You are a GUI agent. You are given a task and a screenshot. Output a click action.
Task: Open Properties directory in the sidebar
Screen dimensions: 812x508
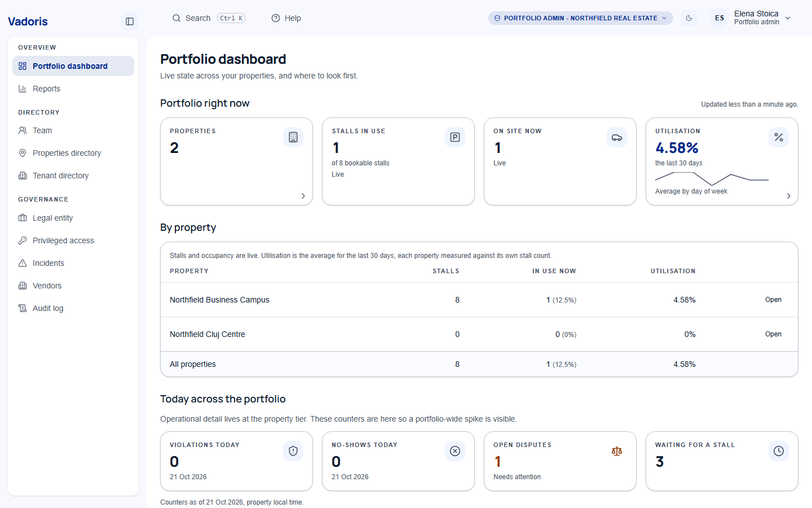click(73, 153)
